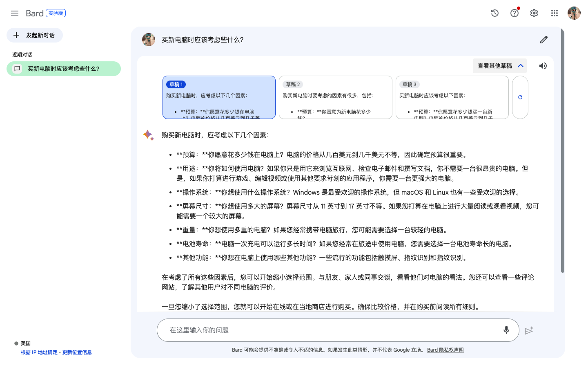Open the 更新位置信息 link
Image resolution: width=588 pixels, height=368 pixels.
77,352
